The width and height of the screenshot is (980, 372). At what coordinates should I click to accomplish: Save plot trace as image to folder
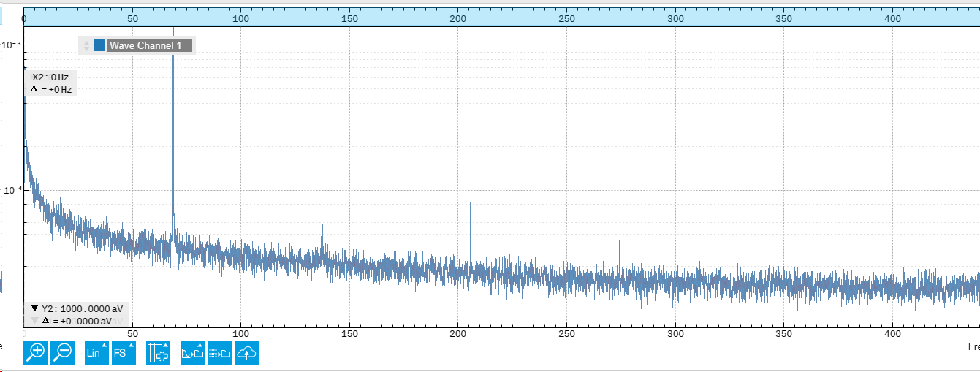tap(193, 352)
